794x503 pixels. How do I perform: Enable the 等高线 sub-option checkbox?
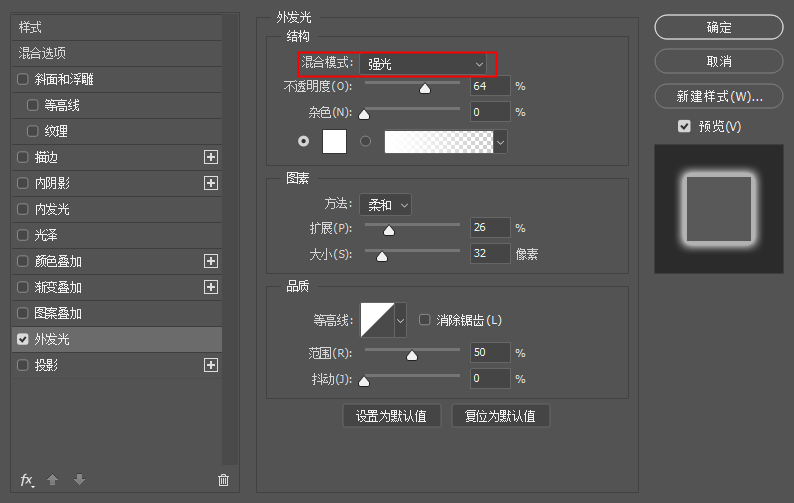(32, 105)
